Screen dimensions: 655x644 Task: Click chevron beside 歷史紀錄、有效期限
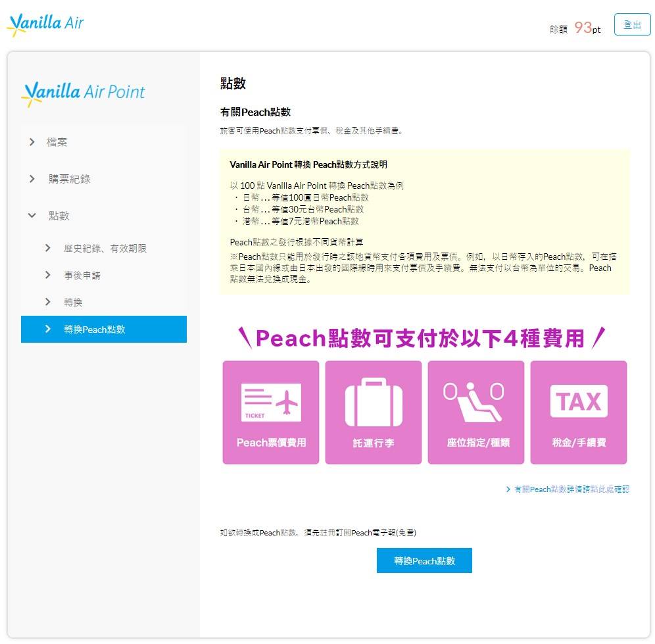pos(47,248)
